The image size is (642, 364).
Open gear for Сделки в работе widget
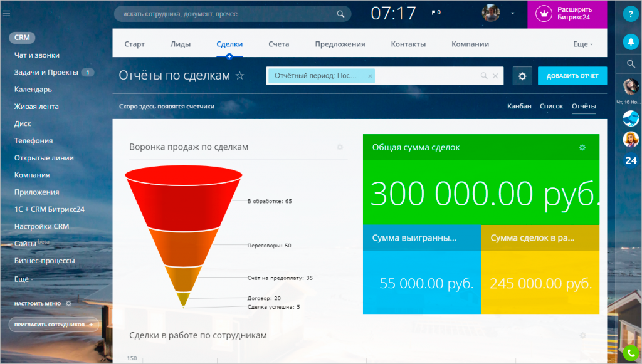(x=582, y=335)
